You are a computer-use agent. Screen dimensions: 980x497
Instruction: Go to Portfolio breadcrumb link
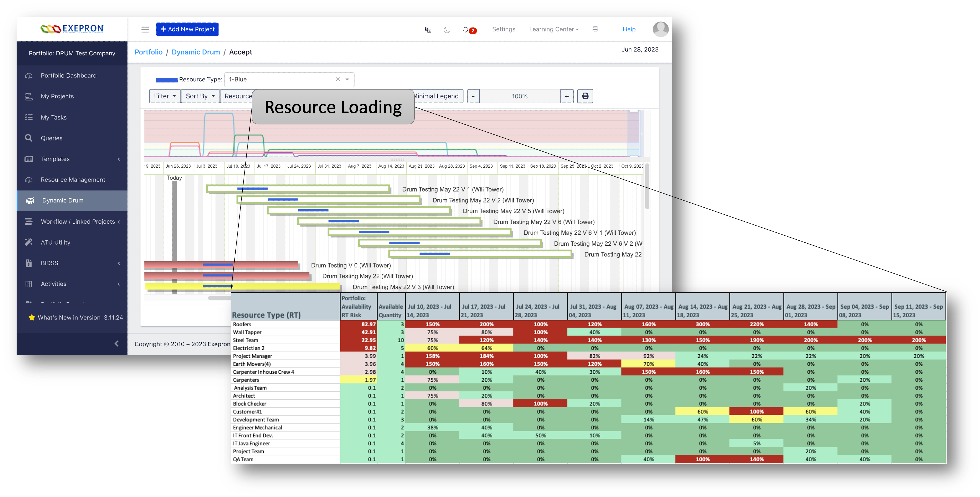point(148,52)
